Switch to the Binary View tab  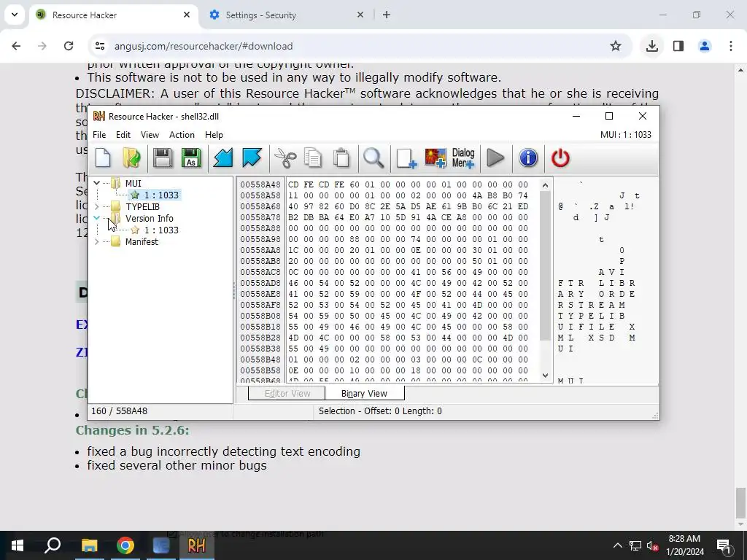click(x=365, y=393)
